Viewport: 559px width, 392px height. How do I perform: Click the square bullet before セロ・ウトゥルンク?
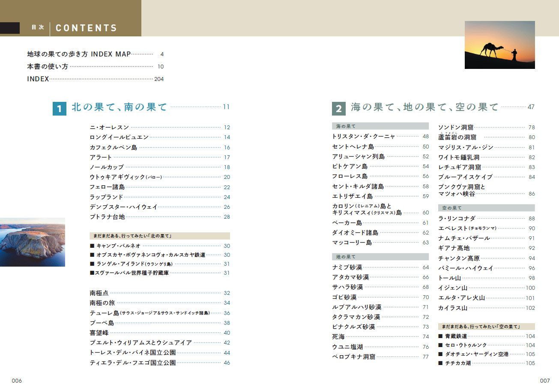click(440, 345)
